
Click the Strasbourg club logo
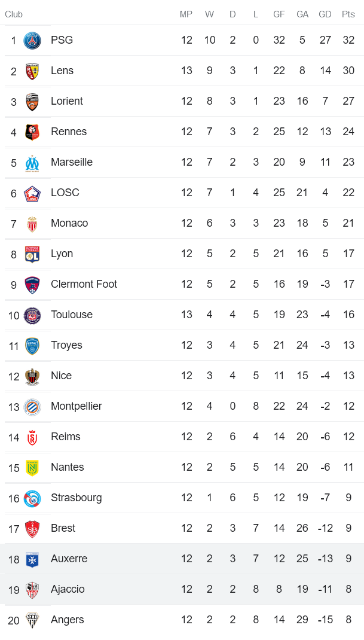click(x=32, y=498)
